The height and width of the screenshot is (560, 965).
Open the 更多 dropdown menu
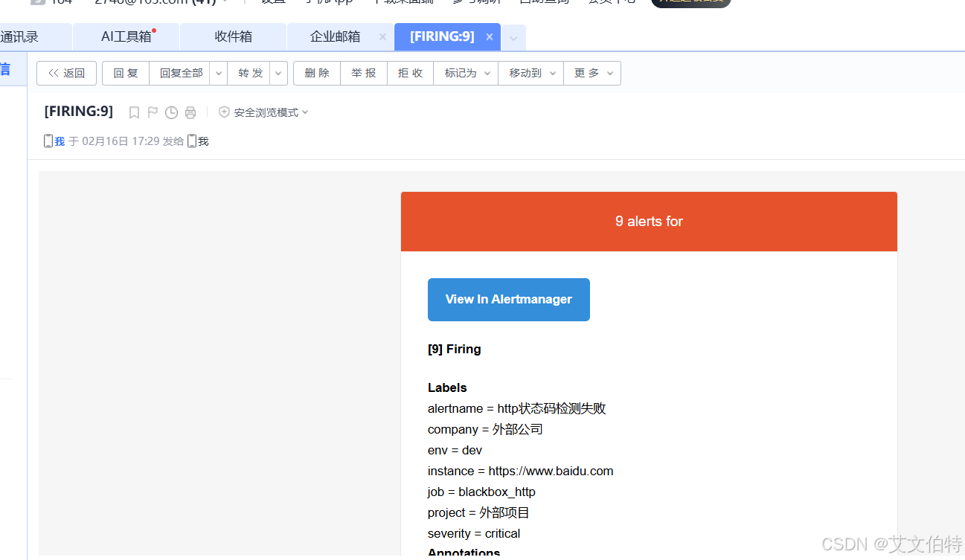tap(592, 73)
